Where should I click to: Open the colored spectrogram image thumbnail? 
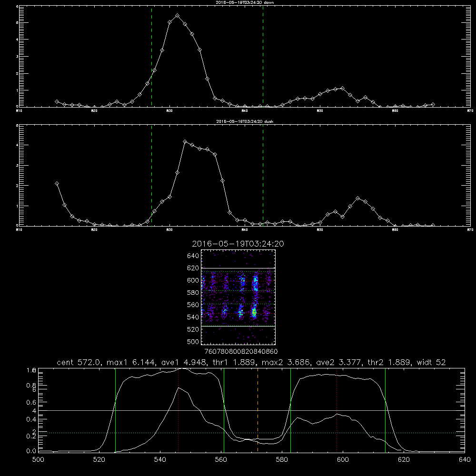pyautogui.click(x=238, y=297)
